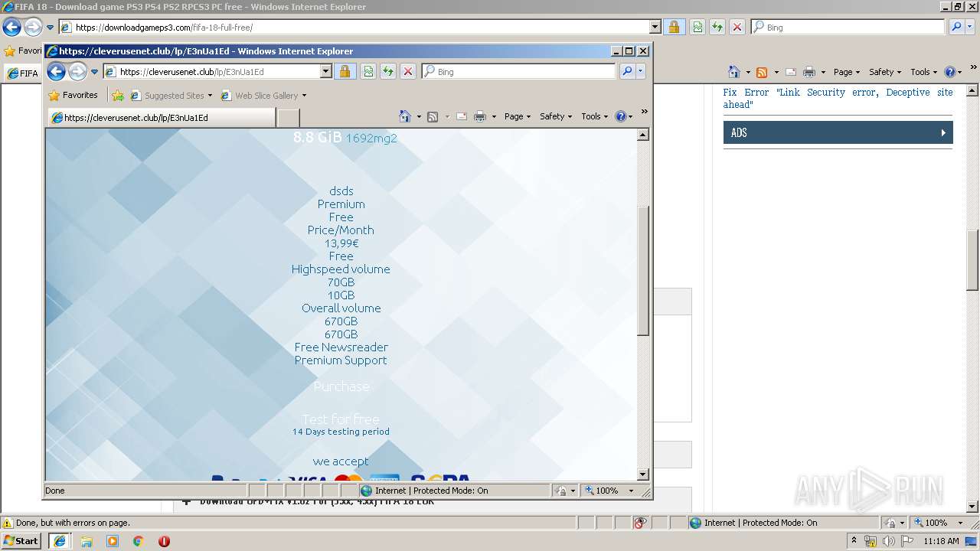Screen dimensions: 980x551
Task: Click search magnifier button in main window
Action: (956, 27)
